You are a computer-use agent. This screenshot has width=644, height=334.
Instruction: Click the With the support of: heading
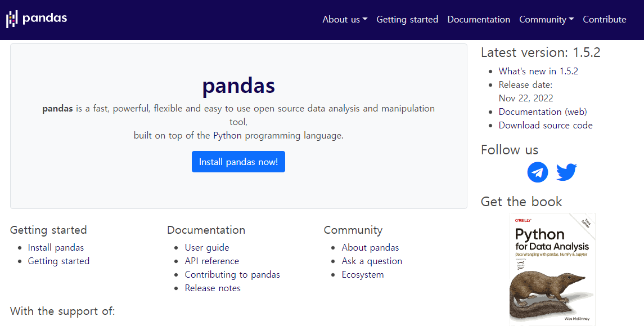point(62,311)
